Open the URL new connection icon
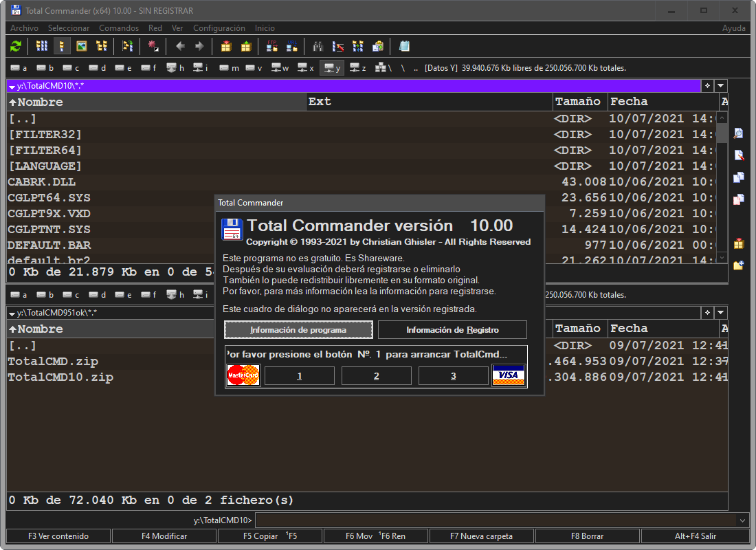Screen dimensions: 756x550 coord(291,46)
